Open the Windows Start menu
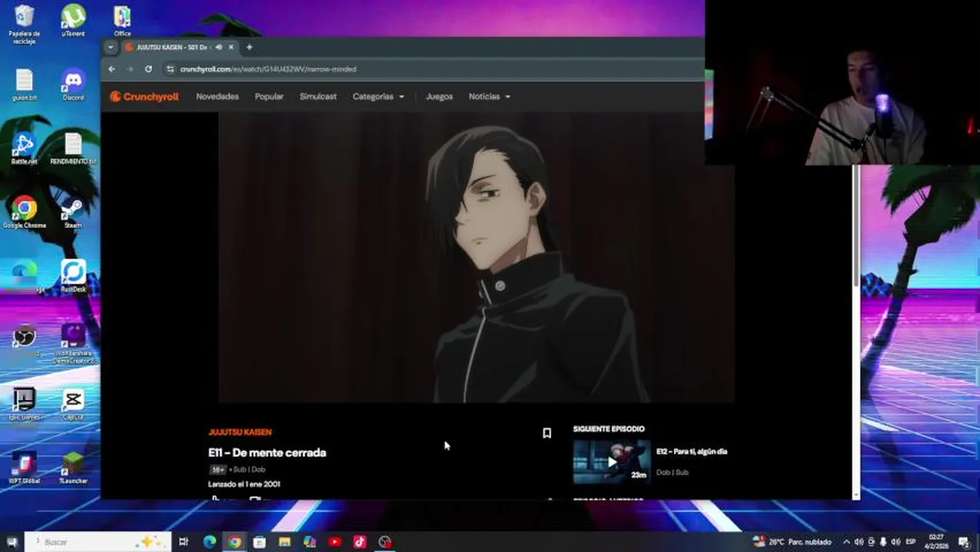The image size is (980, 552). coord(12,542)
